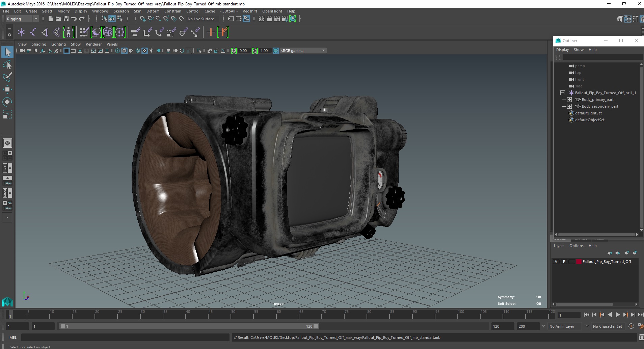The width and height of the screenshot is (644, 349).
Task: Click the MEL command language label
Action: [x=13, y=338]
